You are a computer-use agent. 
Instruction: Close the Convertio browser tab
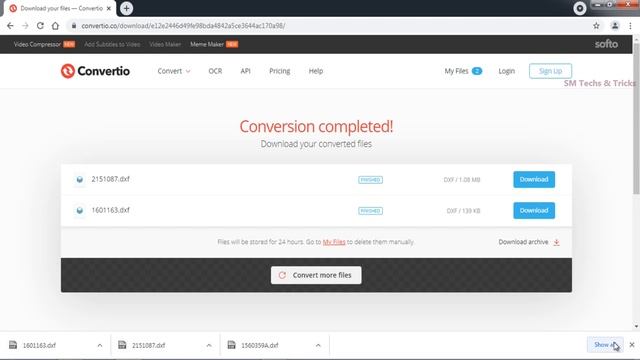pyautogui.click(x=109, y=8)
